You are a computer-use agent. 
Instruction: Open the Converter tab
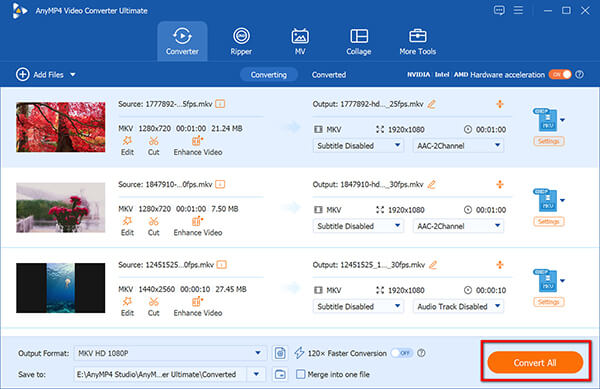182,41
